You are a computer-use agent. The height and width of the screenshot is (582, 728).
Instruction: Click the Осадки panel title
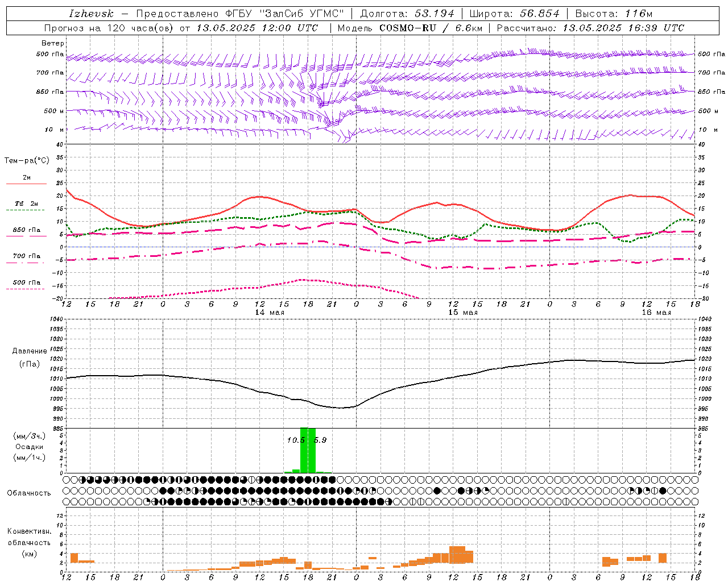30,447
